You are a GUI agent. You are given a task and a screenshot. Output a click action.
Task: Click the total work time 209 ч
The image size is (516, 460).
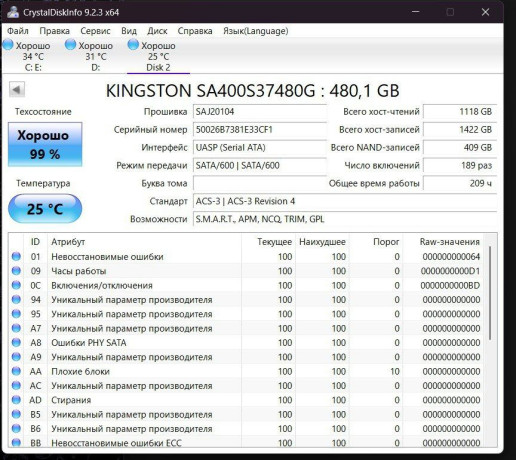coord(460,183)
